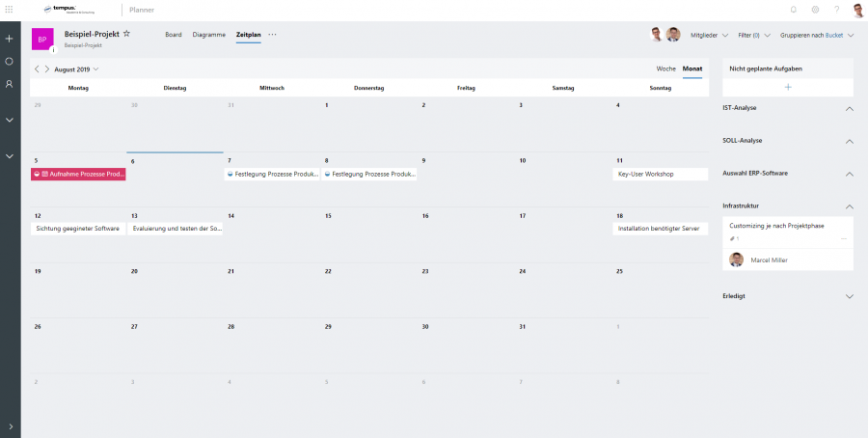Open Festlegung Prozesse task on August 8
Screen dimensions: 868x438
pyautogui.click(x=369, y=174)
